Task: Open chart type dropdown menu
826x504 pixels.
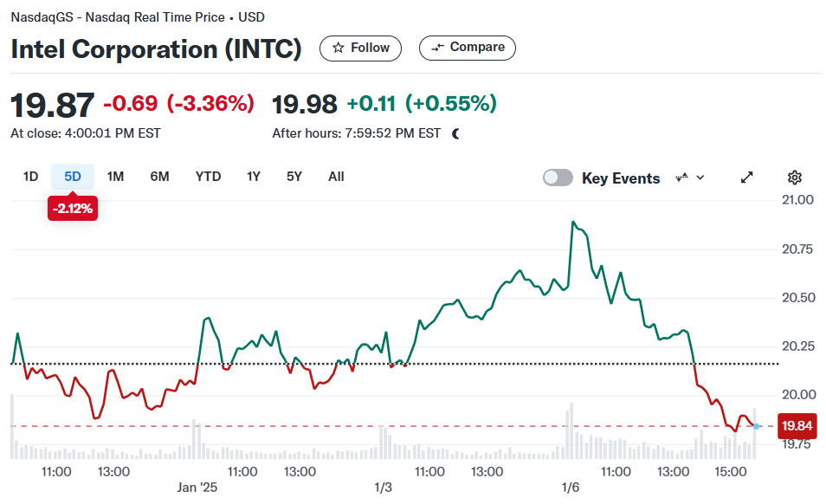Action: click(690, 178)
